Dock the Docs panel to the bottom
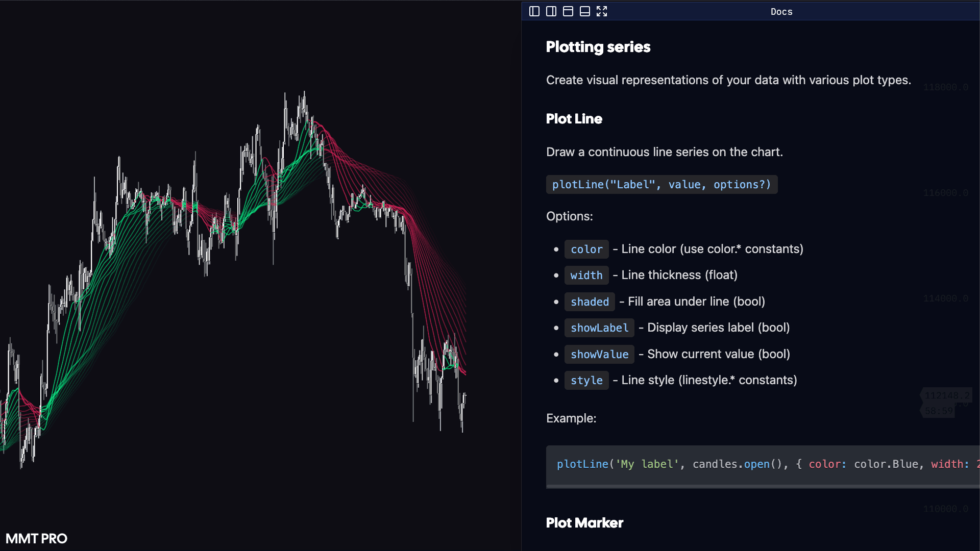Screen dimensions: 980x551 click(585, 11)
